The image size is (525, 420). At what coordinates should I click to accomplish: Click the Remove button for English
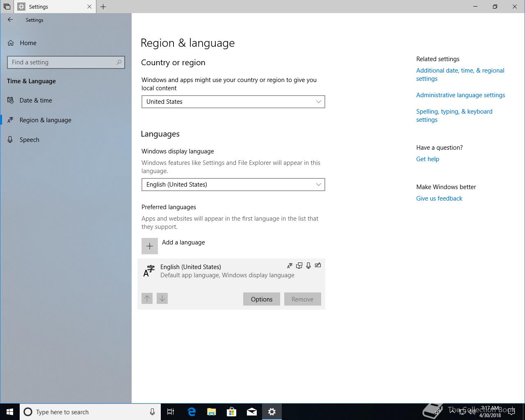pos(302,299)
